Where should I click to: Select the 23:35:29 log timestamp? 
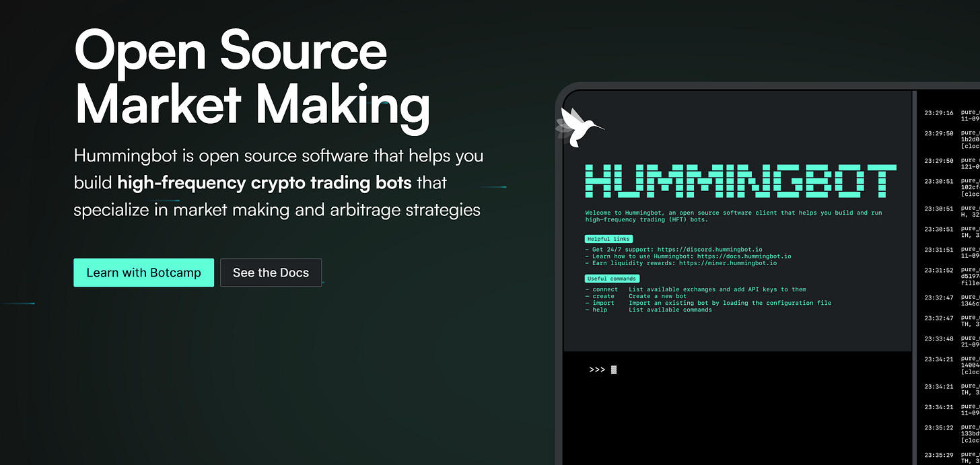point(938,455)
